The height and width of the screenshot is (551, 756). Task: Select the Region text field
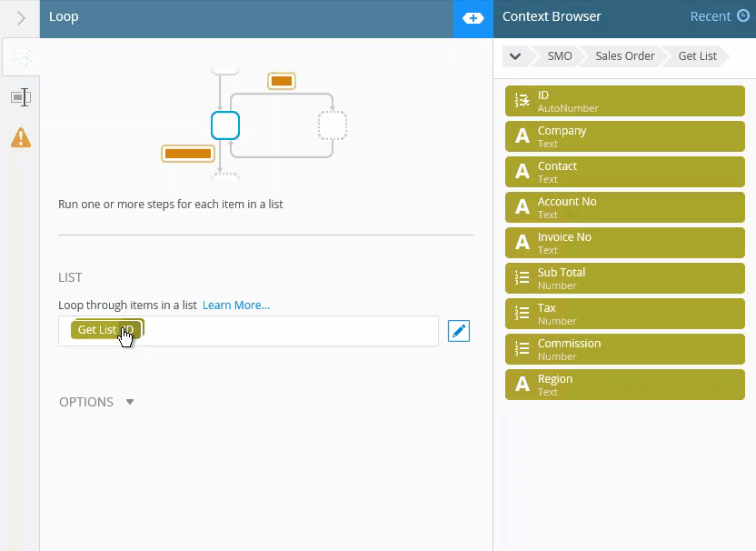coord(625,385)
